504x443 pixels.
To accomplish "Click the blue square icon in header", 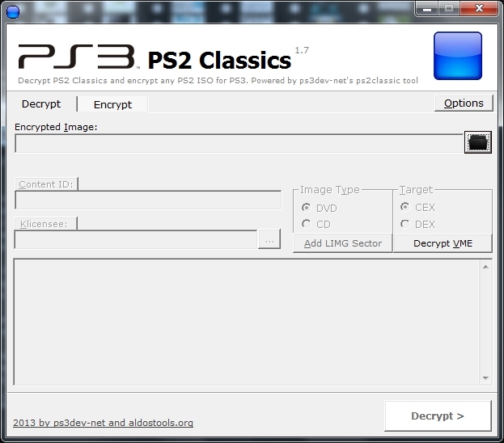I will (458, 57).
